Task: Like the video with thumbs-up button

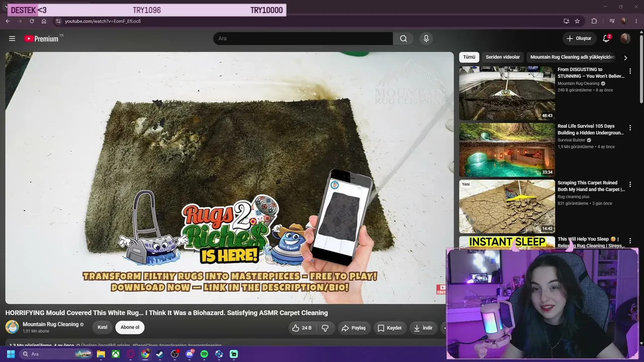Action: (301, 328)
